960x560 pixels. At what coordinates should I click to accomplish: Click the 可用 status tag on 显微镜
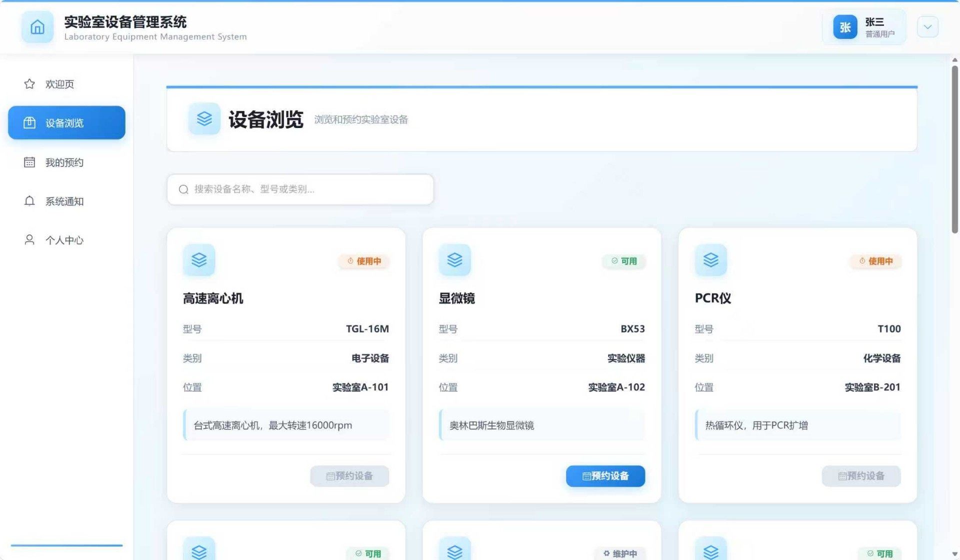624,261
